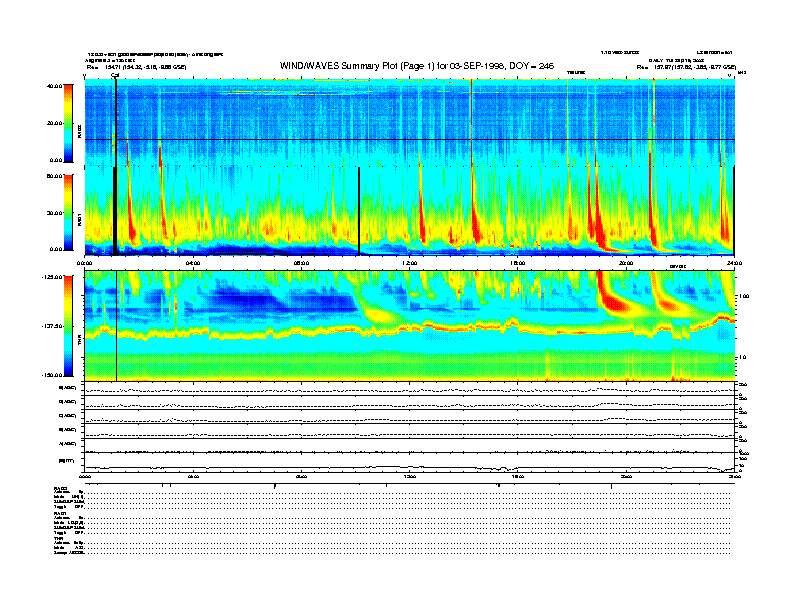Click the bright red burst before 19:00 in TNR panel
The width and height of the screenshot is (792, 612).
point(612,302)
